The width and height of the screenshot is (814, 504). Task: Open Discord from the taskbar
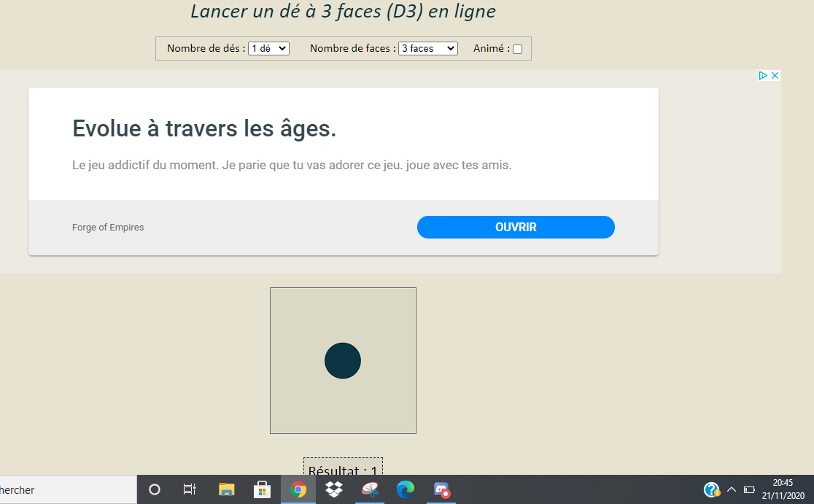click(x=441, y=489)
